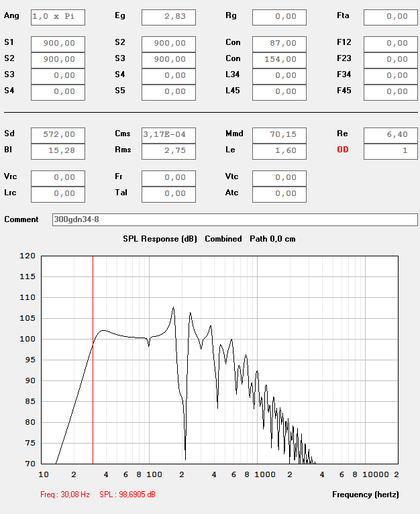Click the red vertical cursor line on the chart
Screen dimensions: 420x514
pyautogui.click(x=93, y=360)
